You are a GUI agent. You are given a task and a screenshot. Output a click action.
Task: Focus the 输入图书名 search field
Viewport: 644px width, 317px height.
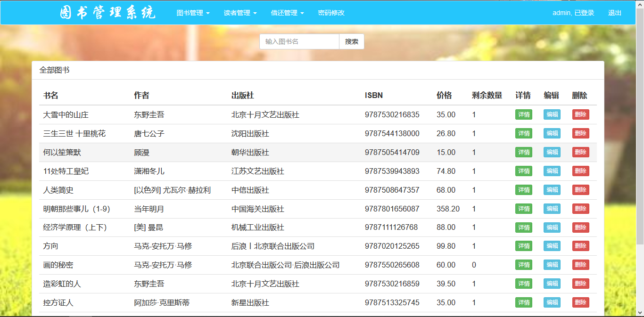(x=299, y=41)
